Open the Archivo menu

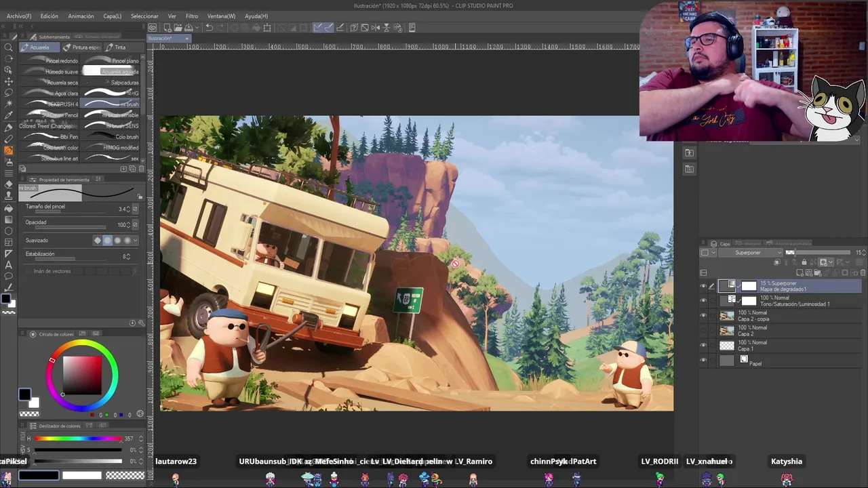pos(18,16)
